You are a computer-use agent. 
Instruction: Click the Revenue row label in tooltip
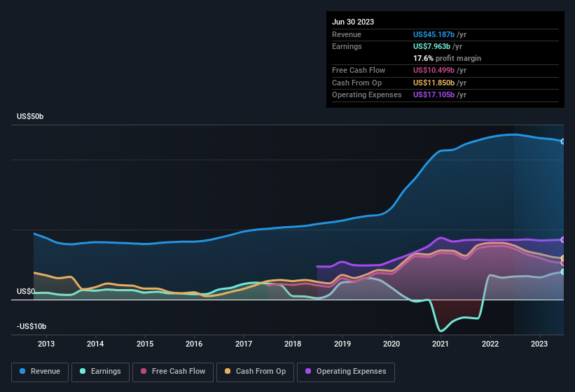click(347, 34)
